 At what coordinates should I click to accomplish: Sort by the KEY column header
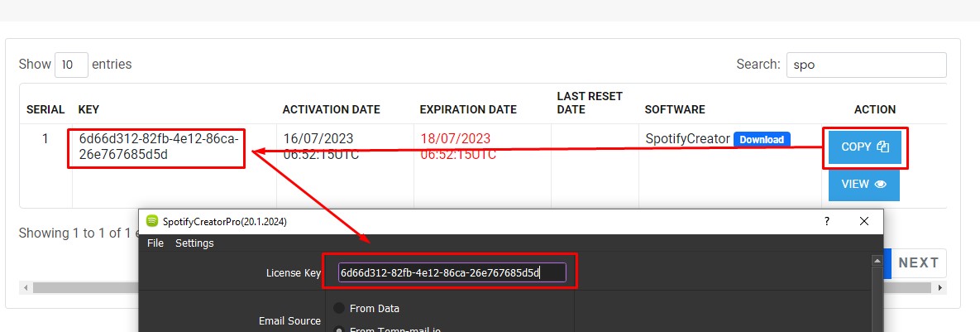click(88, 109)
